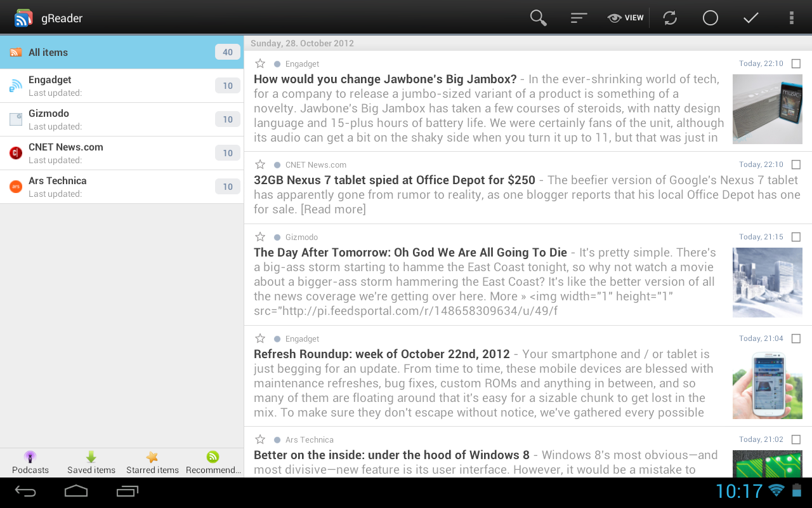The width and height of the screenshot is (812, 508).
Task: Star the Jawbone's Big Jambox article
Action: coord(260,63)
